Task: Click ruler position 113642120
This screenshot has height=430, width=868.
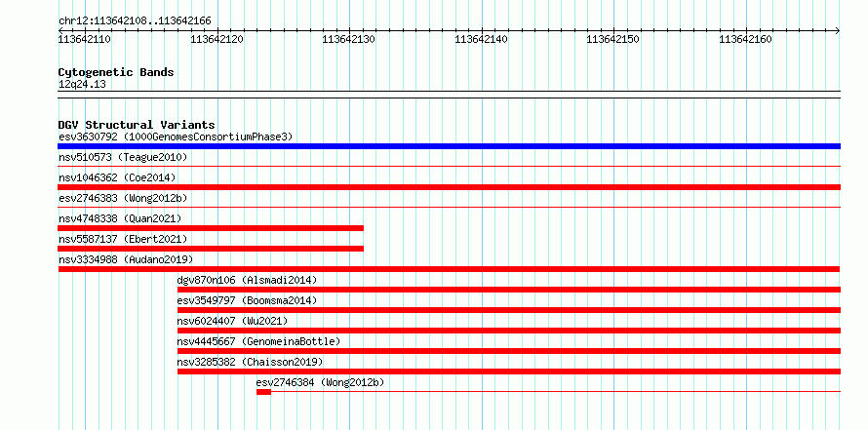Action: click(x=217, y=39)
